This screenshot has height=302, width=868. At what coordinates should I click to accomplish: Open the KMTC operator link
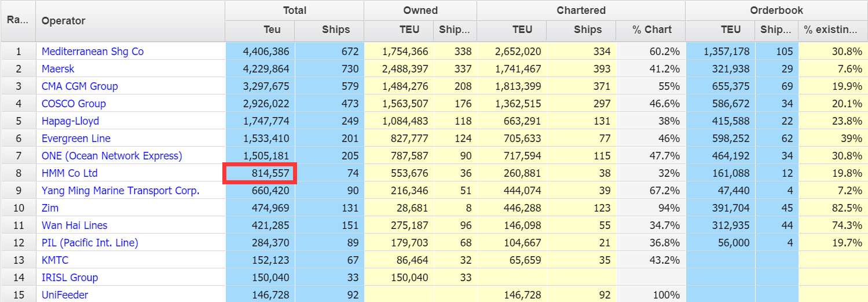tap(55, 260)
